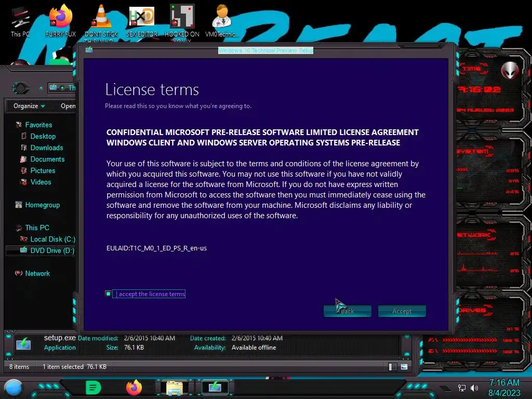Select Pictures in Explorer sidebar

[x=43, y=170]
